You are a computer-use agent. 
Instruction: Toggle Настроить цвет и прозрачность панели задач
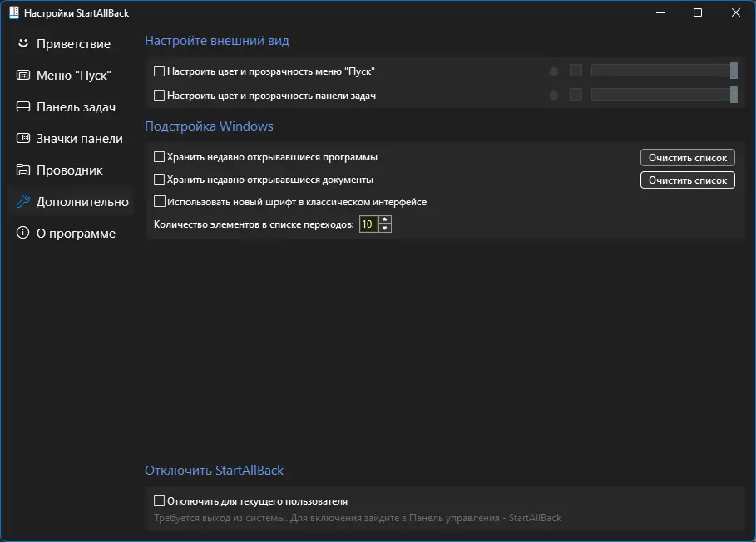tap(160, 96)
